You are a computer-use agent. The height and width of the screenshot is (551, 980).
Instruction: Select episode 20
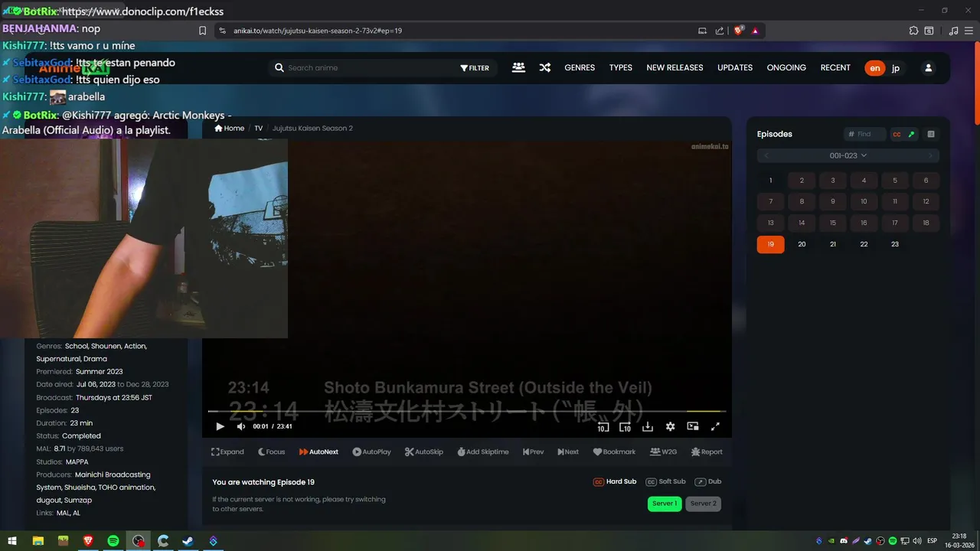(802, 244)
